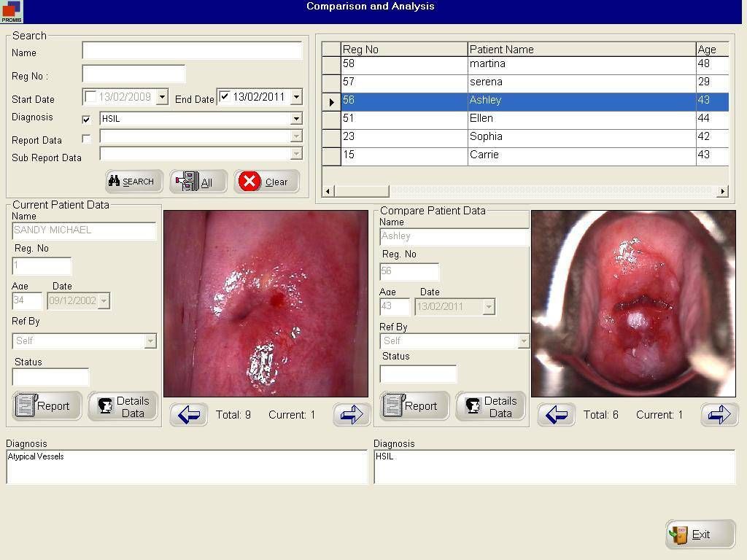This screenshot has height=560, width=747.
Task: Click the red Clear button
Action: pos(266,182)
